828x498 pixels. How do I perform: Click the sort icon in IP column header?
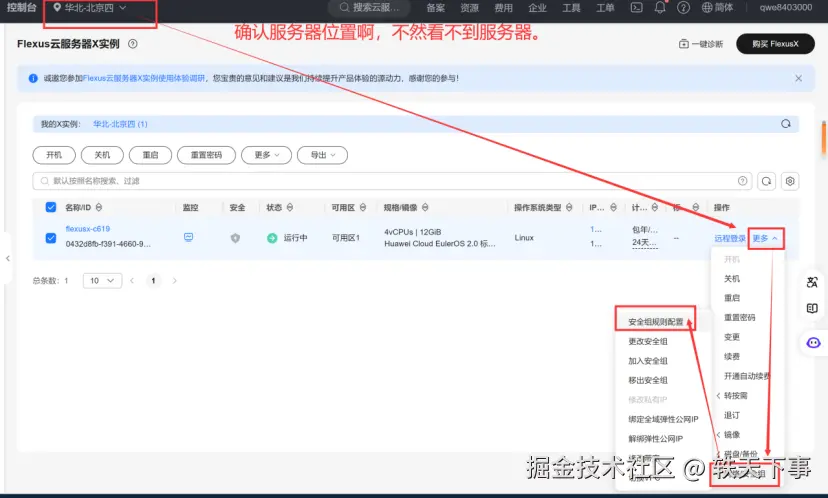click(x=613, y=208)
